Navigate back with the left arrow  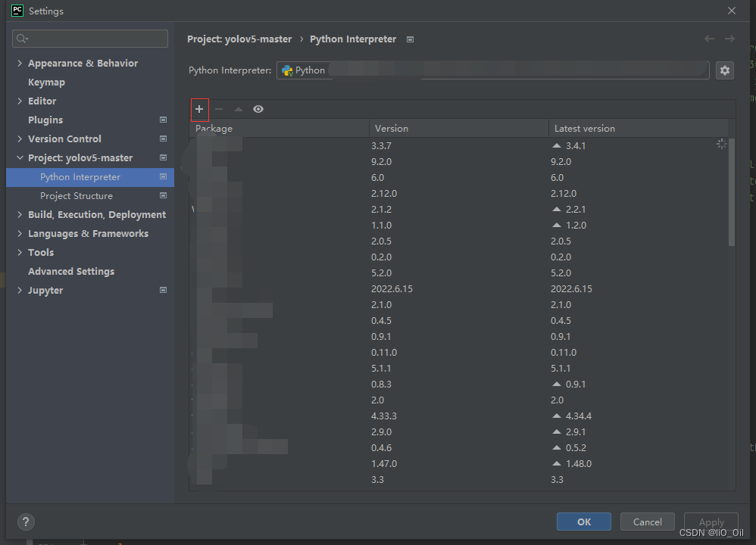(709, 39)
